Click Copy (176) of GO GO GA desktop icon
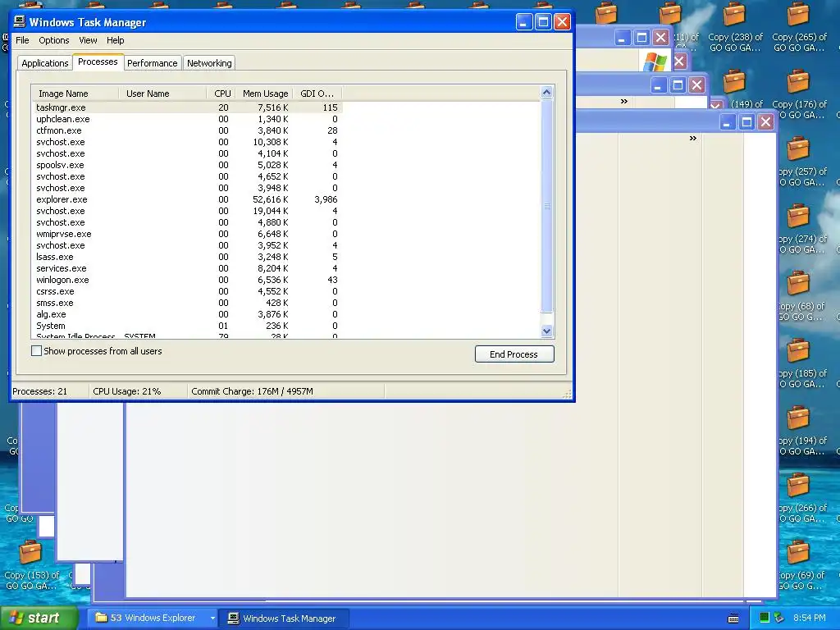 point(799,94)
